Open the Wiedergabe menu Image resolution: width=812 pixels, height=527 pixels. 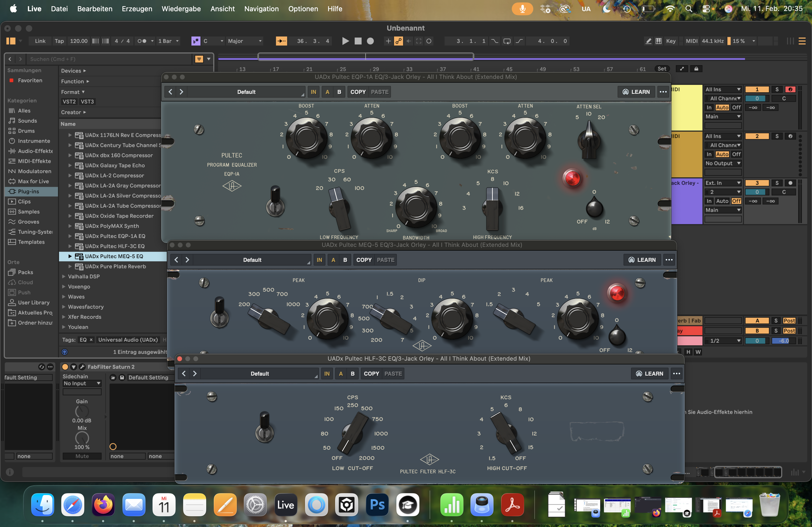click(x=181, y=9)
